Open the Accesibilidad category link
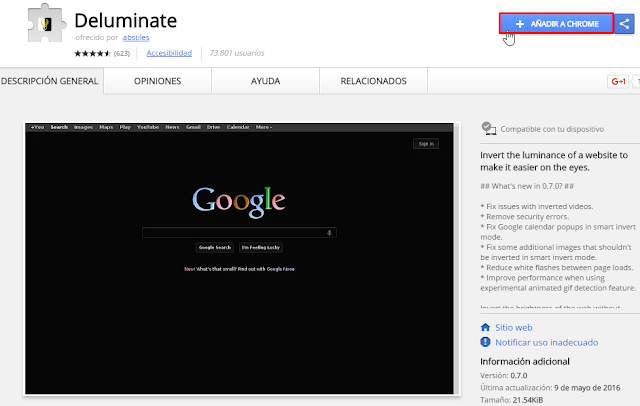 pos(169,53)
